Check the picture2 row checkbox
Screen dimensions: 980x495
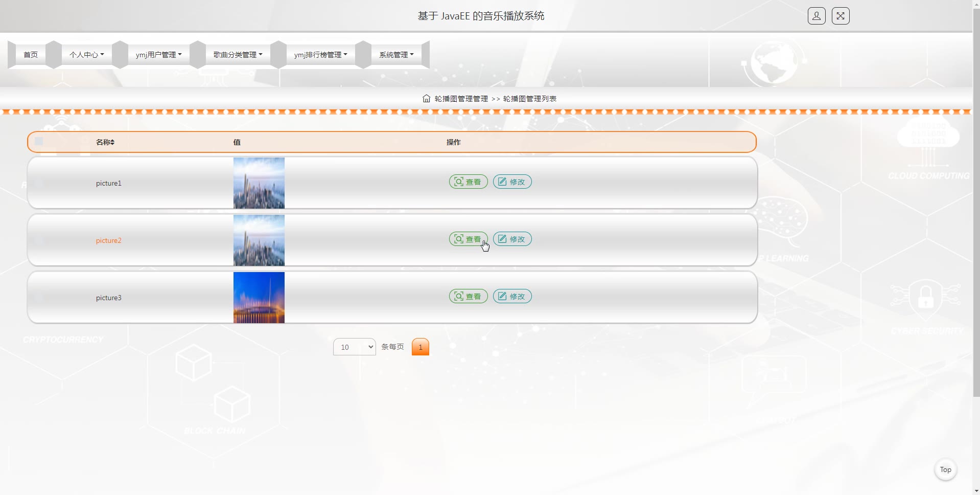pyautogui.click(x=39, y=240)
